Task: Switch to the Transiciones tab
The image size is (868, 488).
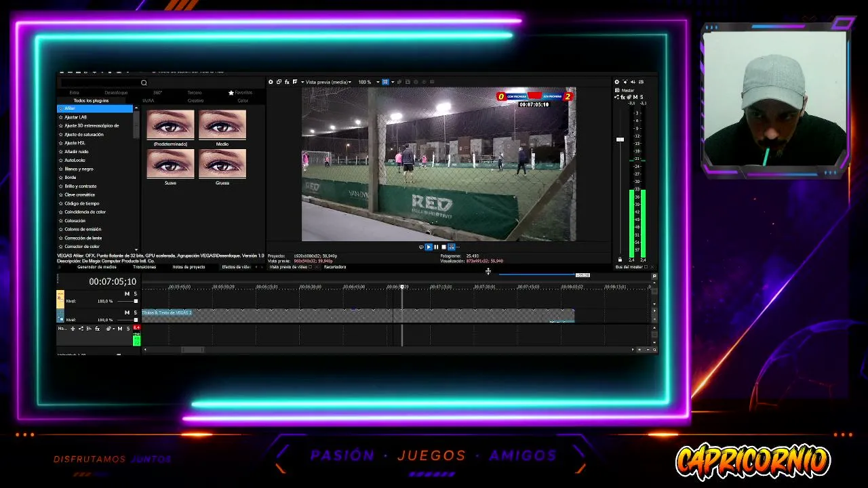Action: 144,267
